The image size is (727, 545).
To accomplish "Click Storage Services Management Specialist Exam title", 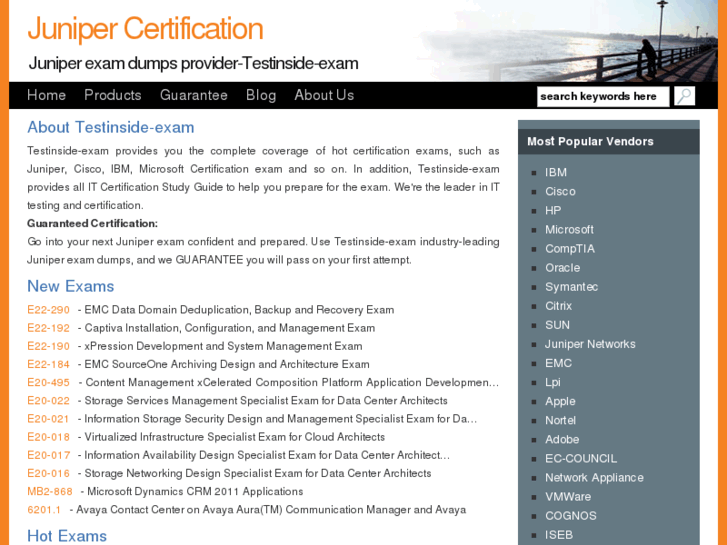I will click(266, 400).
